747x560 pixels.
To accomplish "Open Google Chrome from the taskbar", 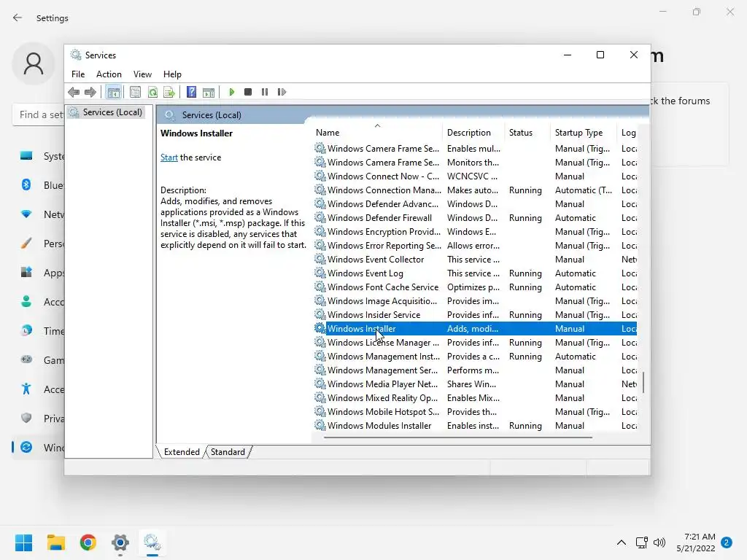I will click(88, 542).
